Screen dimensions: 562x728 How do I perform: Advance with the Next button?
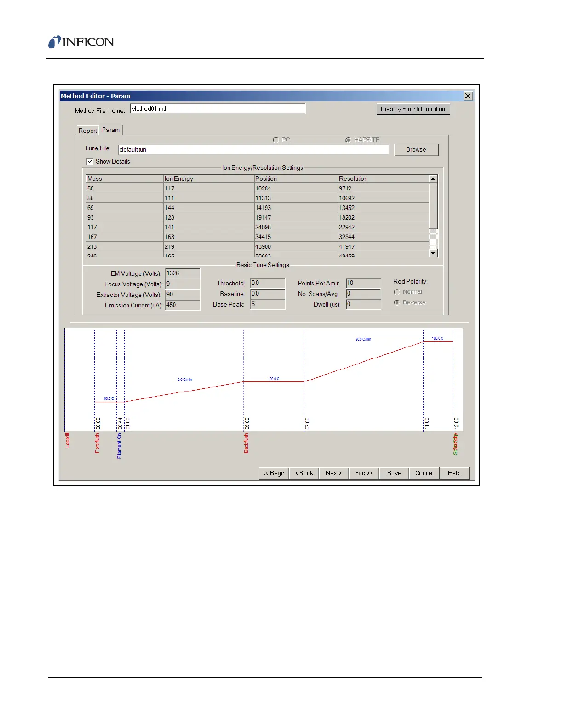(334, 473)
